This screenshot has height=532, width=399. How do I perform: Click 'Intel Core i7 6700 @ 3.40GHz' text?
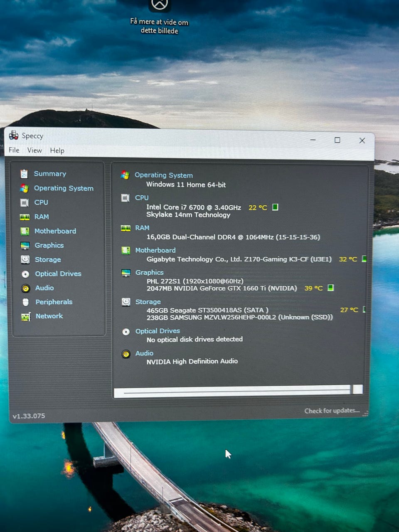pyautogui.click(x=194, y=207)
